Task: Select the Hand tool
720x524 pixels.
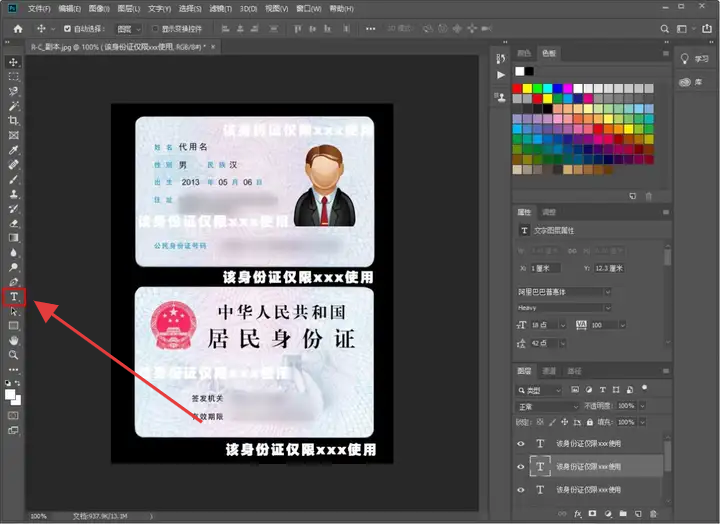Action: click(x=13, y=341)
